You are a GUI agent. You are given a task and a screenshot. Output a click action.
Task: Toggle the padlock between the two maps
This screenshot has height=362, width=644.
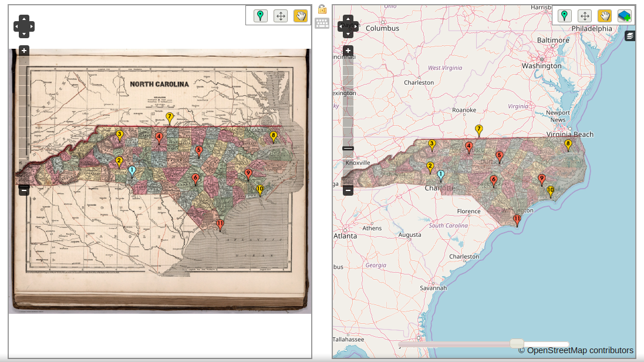click(322, 9)
